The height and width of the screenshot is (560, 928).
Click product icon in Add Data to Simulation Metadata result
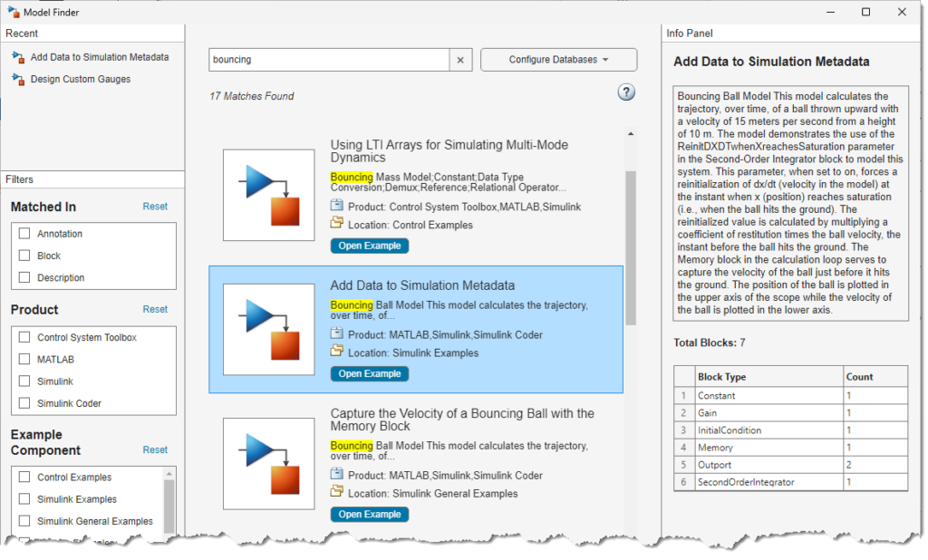(x=337, y=333)
